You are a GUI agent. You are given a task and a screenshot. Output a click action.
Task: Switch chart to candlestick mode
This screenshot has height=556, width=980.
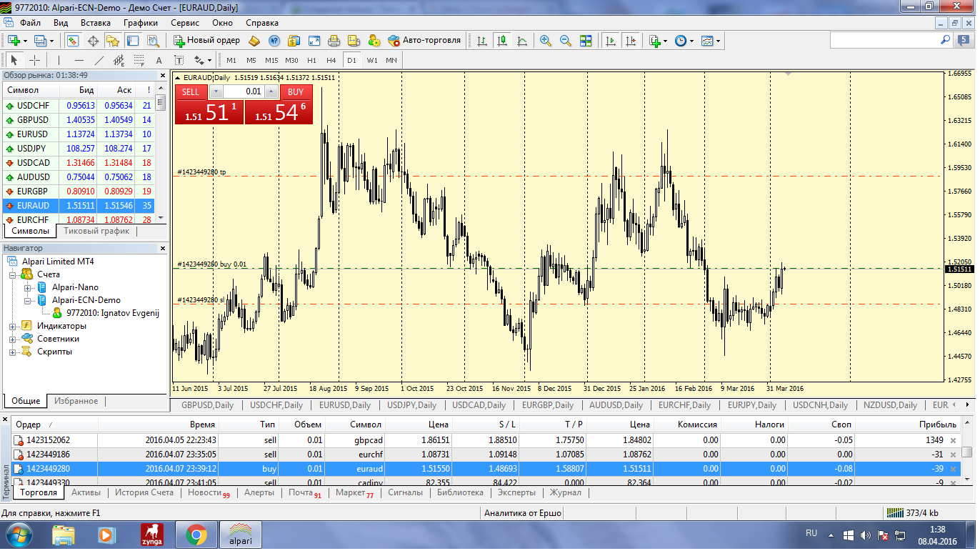502,41
